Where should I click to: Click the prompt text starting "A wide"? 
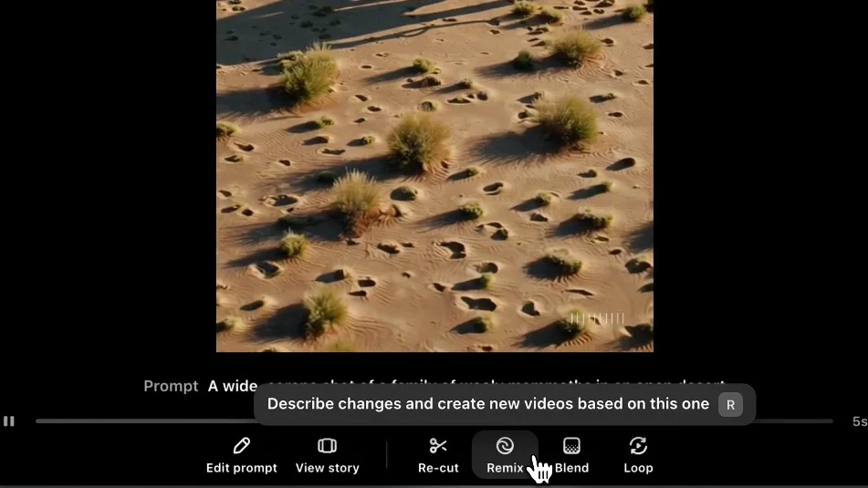click(x=233, y=386)
